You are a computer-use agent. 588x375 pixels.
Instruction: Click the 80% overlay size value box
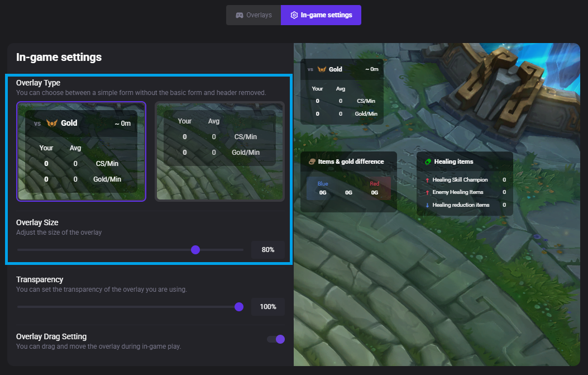(x=267, y=250)
